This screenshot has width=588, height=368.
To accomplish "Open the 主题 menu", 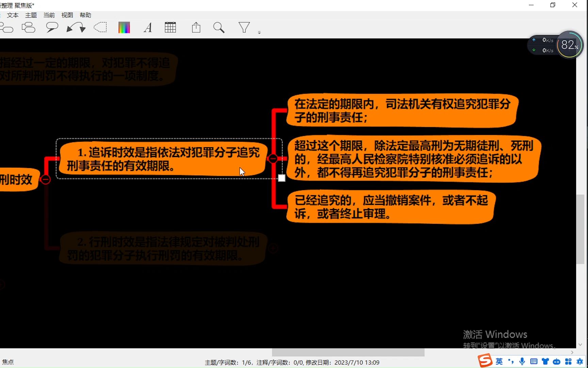I will 31,15.
